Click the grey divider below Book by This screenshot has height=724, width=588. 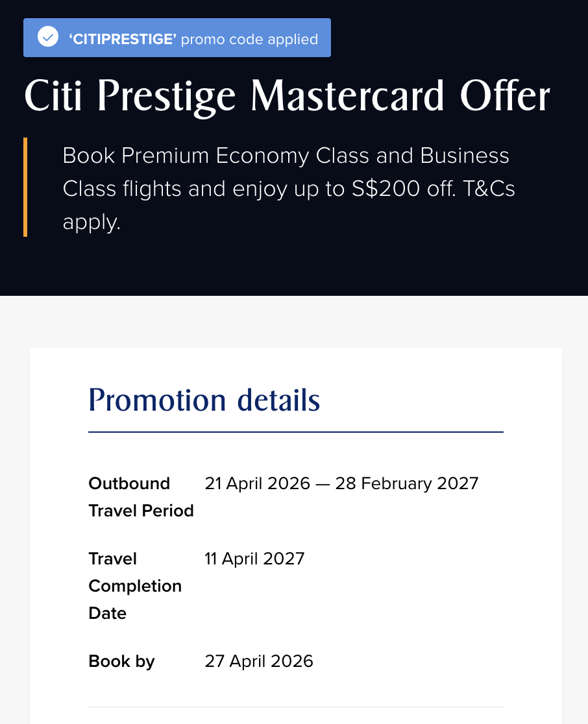coord(296,706)
